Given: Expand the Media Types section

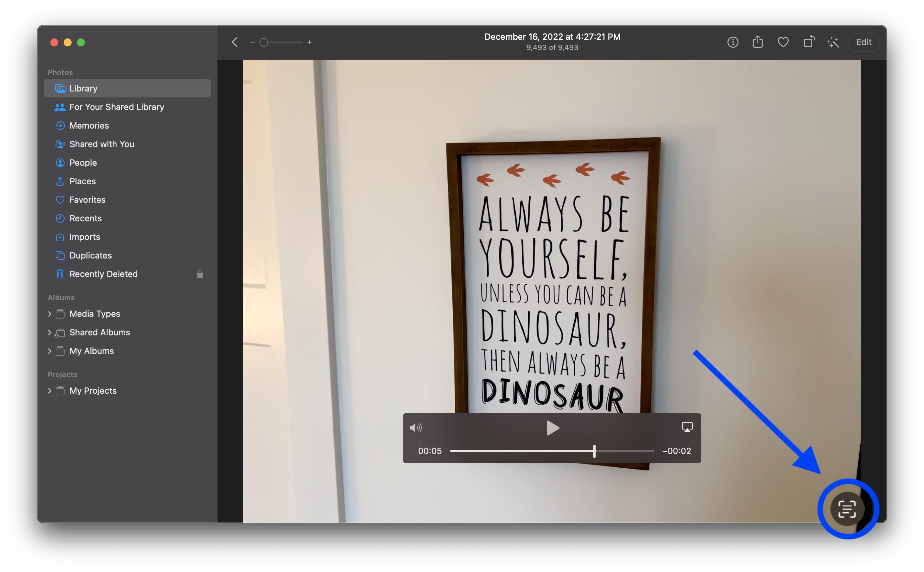Looking at the screenshot, I should [50, 314].
